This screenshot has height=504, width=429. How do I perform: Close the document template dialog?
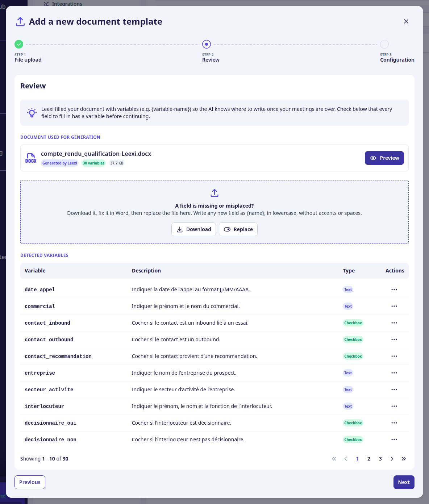[x=406, y=21]
